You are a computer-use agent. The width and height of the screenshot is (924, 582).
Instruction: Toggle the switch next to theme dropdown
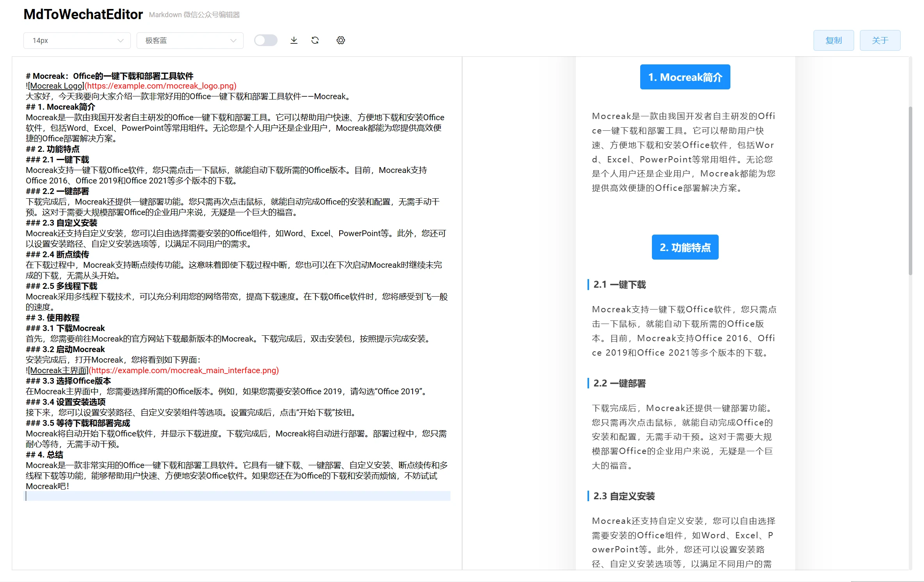266,40
